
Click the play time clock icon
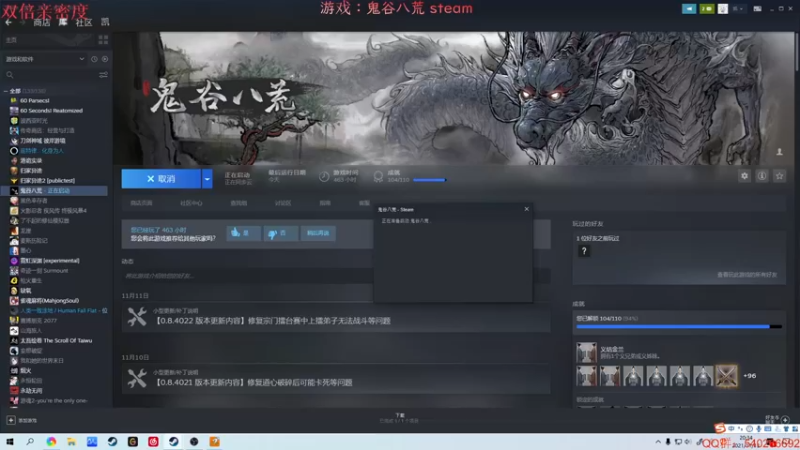(324, 177)
